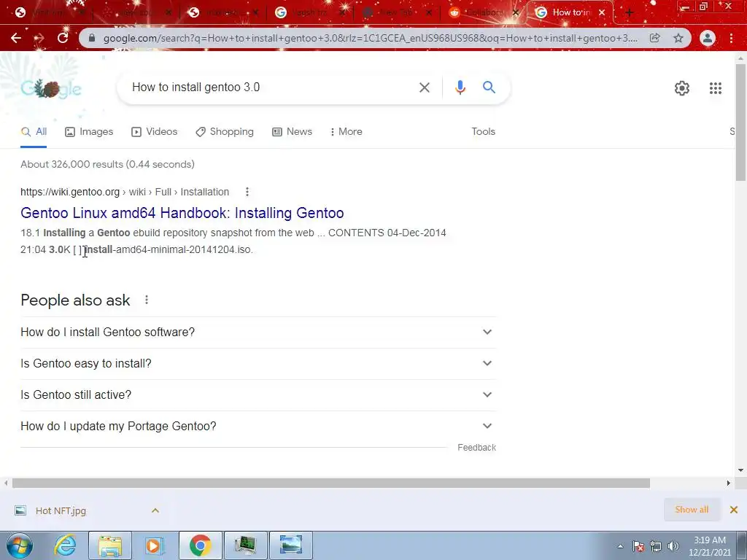Screen dimensions: 747x560
Task: Click the Feedback link
Action: pyautogui.click(x=476, y=448)
